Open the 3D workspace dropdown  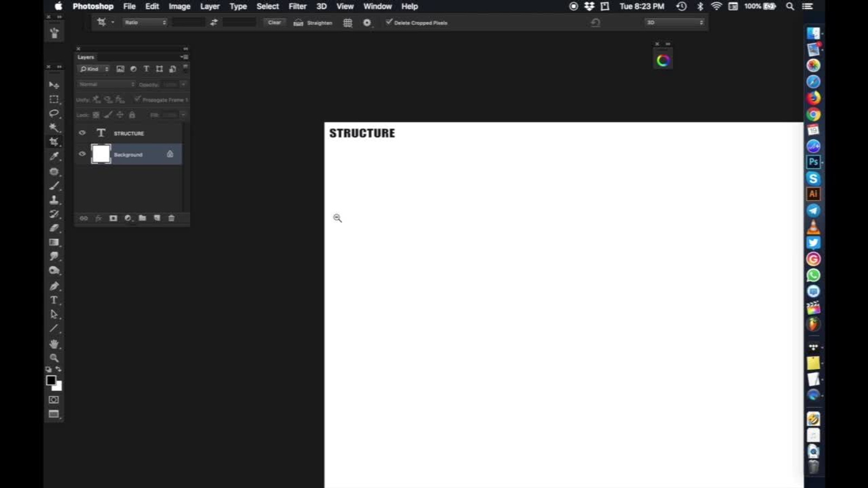pyautogui.click(x=674, y=22)
